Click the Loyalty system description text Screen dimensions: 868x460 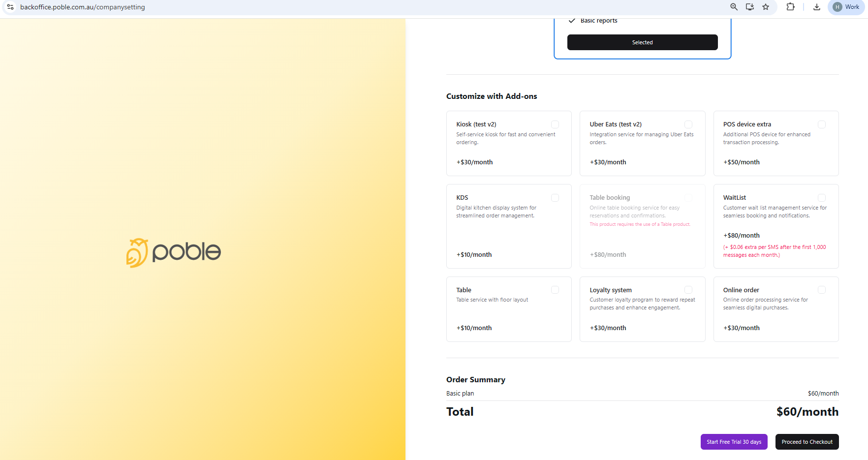click(x=642, y=304)
